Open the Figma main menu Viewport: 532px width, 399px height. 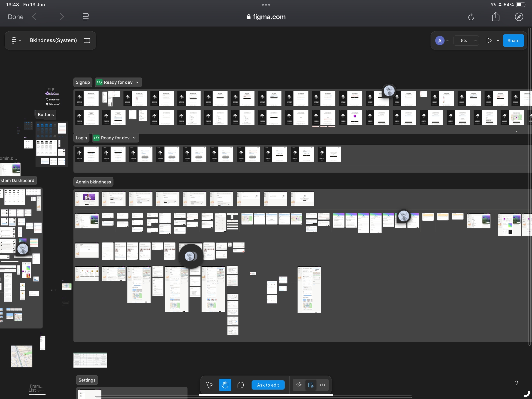click(16, 40)
